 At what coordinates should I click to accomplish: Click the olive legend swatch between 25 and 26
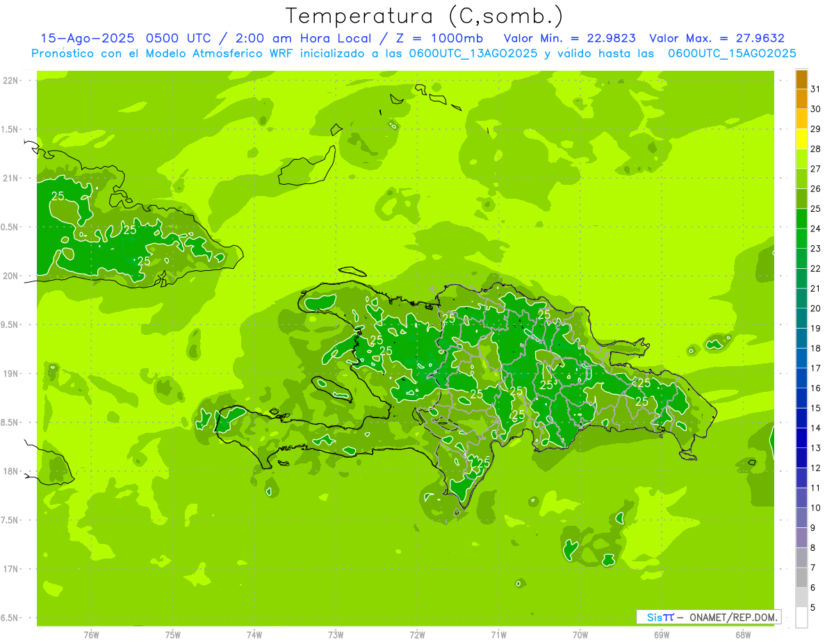(x=801, y=198)
